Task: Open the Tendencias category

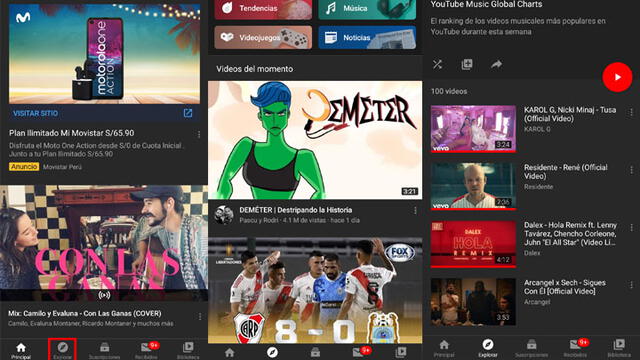Action: tap(263, 9)
